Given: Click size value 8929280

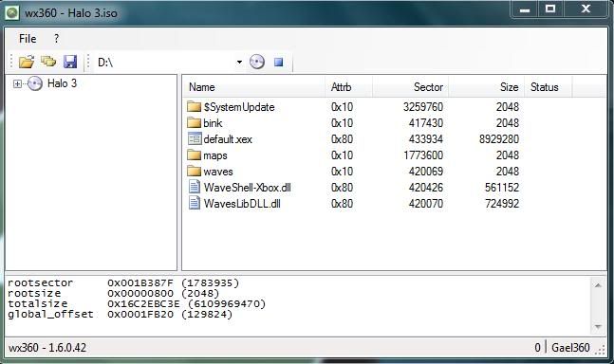Looking at the screenshot, I should click(x=499, y=139).
